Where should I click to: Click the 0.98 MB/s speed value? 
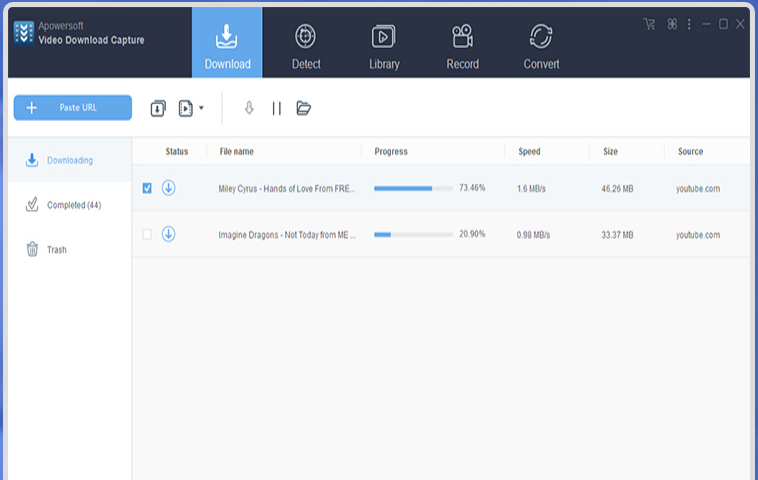533,235
